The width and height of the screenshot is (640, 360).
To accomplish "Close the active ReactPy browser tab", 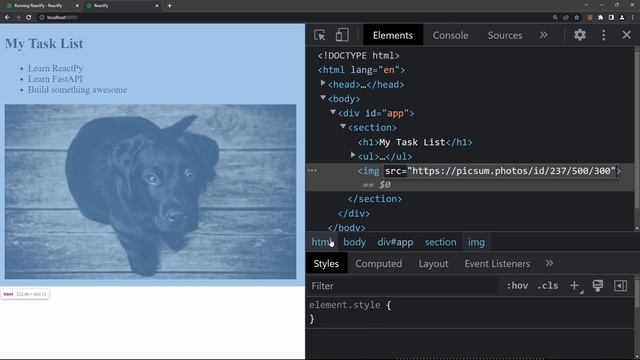I will 157,6.
